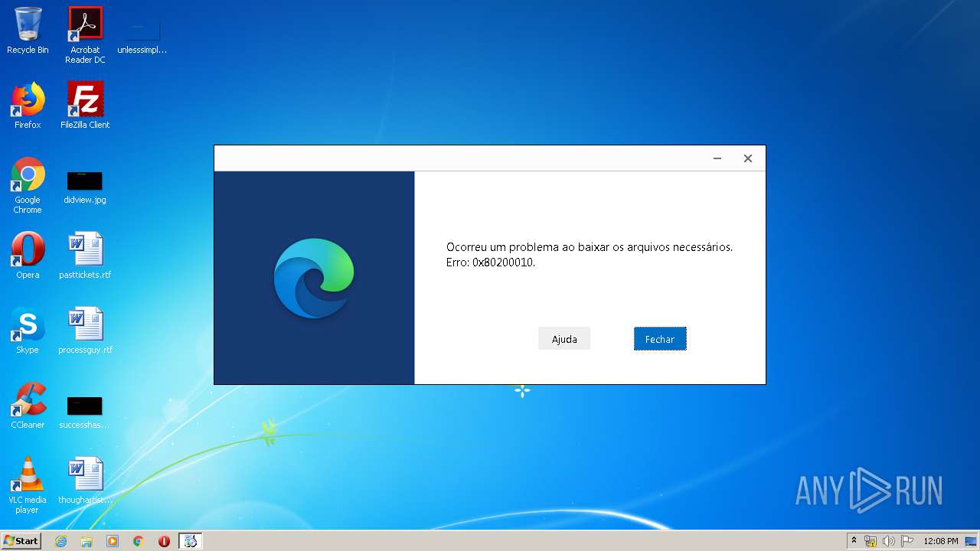Minimize the Edge installer dialog
The height and width of the screenshot is (551, 980).
point(717,158)
